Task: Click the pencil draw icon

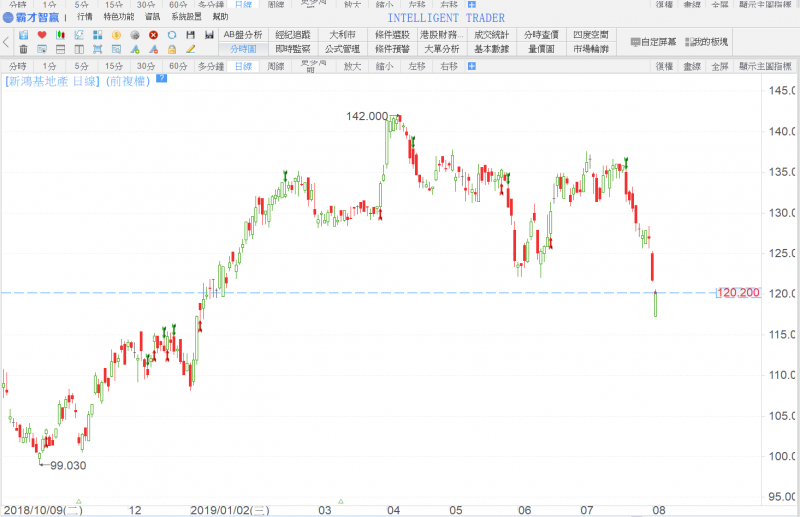Action: coord(190,49)
